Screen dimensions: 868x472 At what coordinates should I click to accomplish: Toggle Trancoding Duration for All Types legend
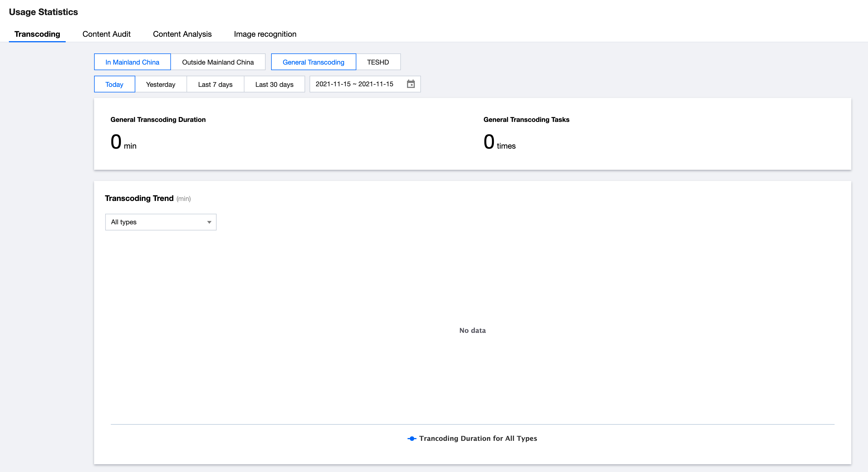point(478,438)
